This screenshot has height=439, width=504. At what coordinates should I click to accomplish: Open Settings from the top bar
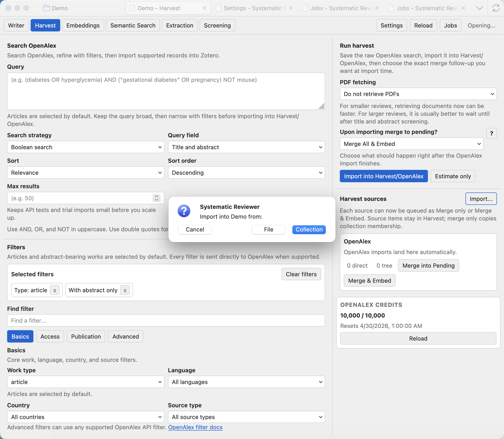click(391, 25)
